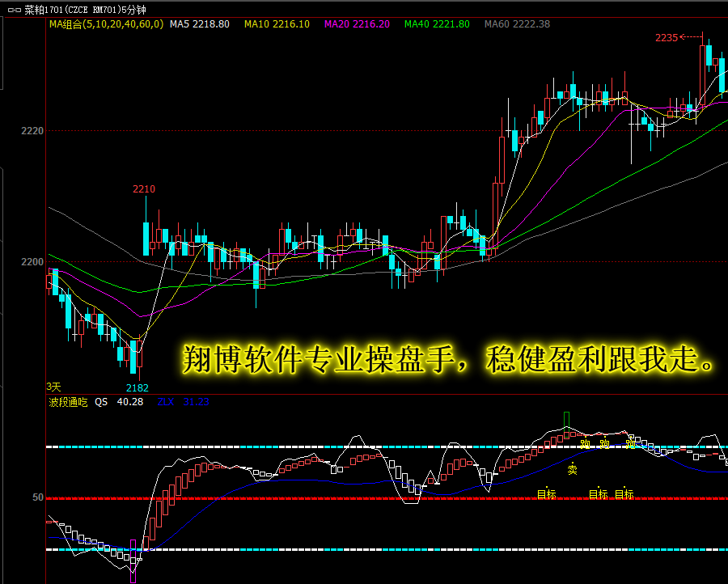Click the red 2210 price label
This screenshot has width=728, height=584.
(144, 189)
